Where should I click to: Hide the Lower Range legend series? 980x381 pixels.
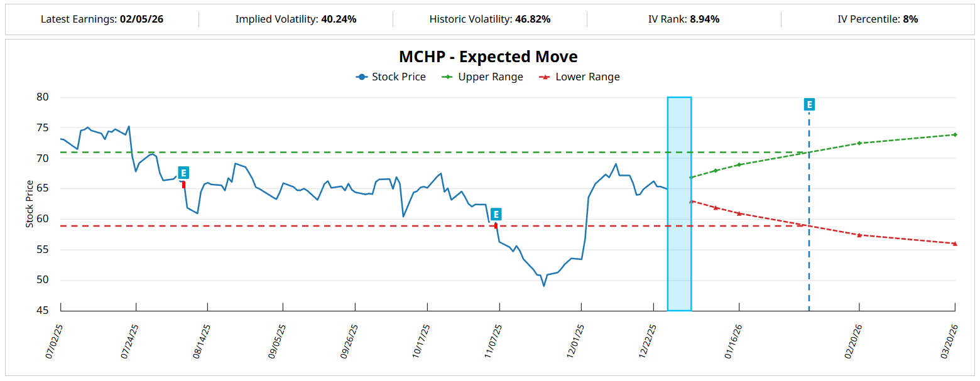pyautogui.click(x=580, y=77)
